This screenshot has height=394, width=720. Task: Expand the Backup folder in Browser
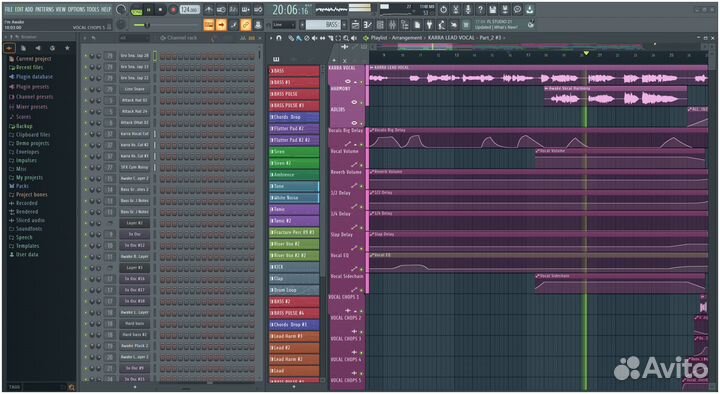coord(24,126)
